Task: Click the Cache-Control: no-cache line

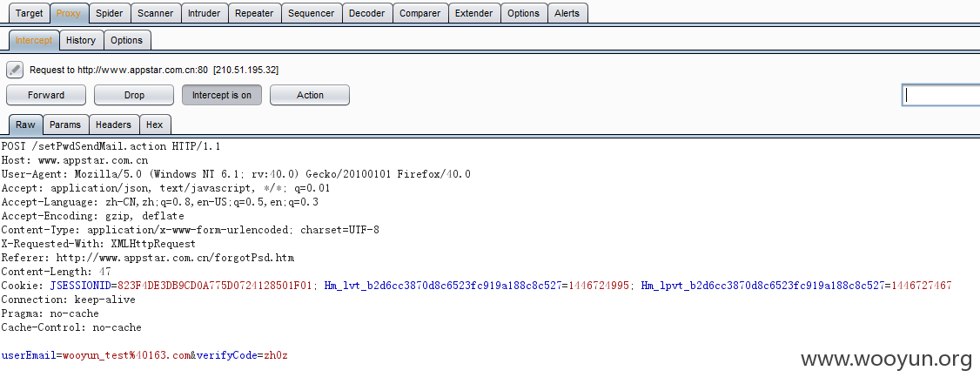Action: click(71, 327)
